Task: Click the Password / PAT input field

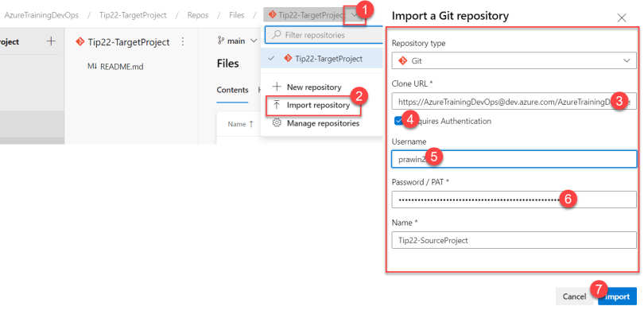Action: point(514,200)
